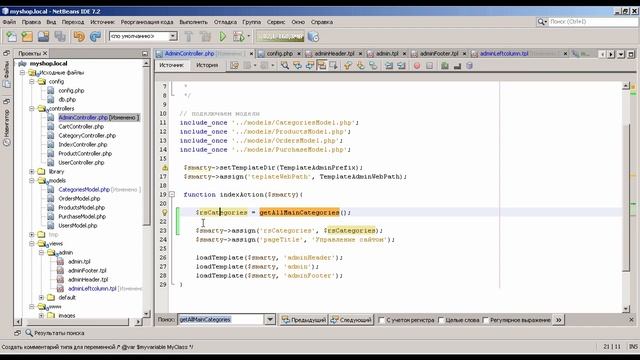
Task: Expand the library folder node
Action: (32, 171)
